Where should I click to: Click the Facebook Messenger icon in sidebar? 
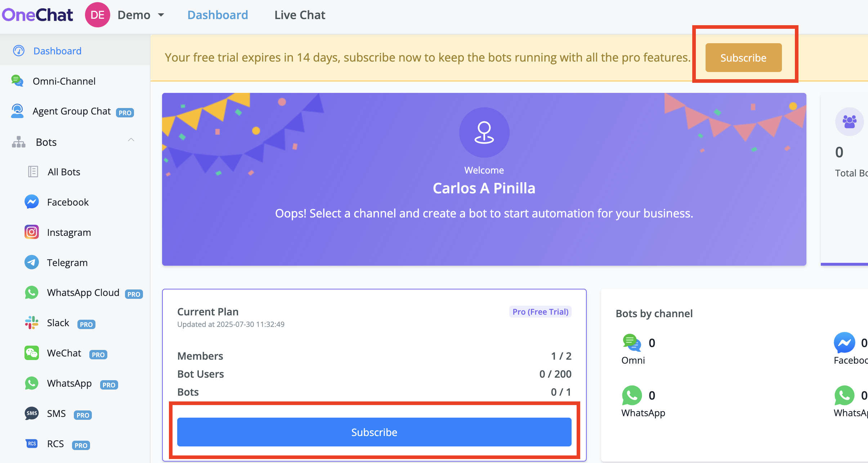click(32, 202)
